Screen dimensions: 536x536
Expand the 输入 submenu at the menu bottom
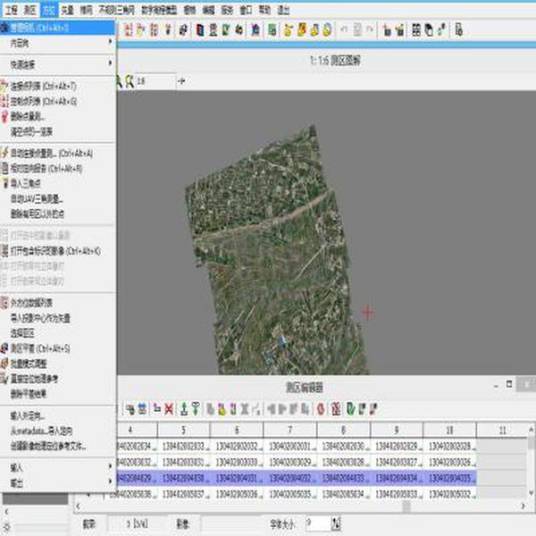click(110, 466)
